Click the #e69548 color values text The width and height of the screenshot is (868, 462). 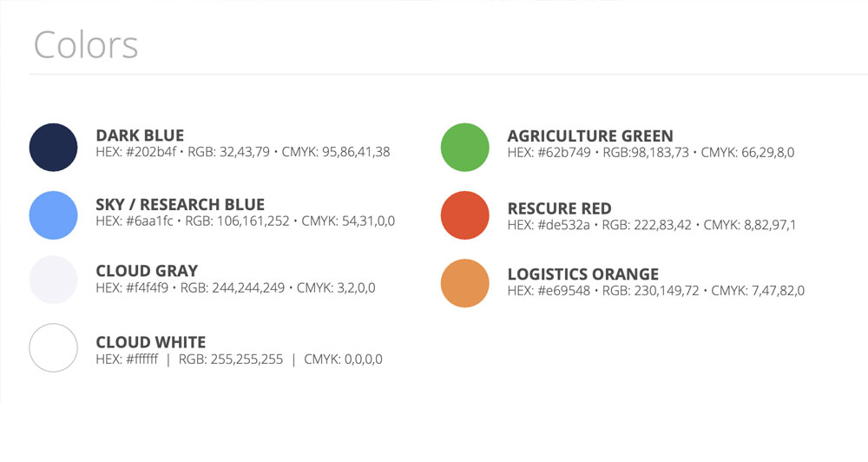point(655,291)
